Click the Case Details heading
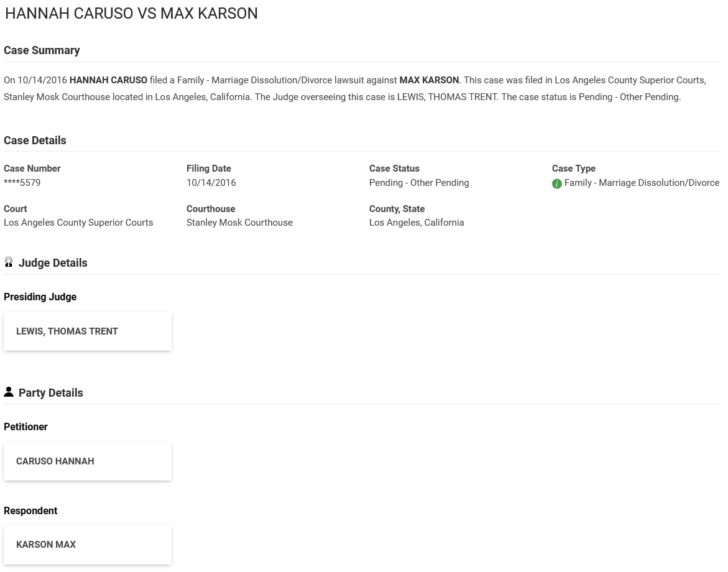The height and width of the screenshot is (572, 728). (35, 141)
